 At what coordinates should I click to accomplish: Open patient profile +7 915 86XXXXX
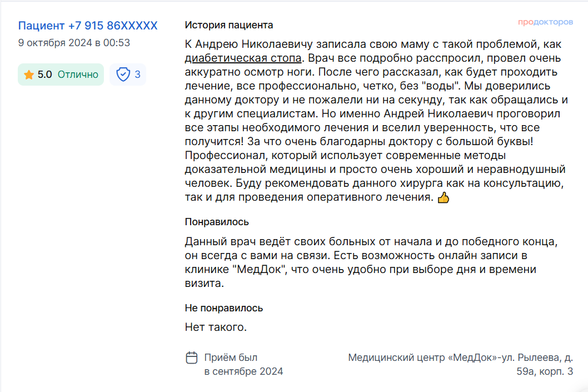point(88,26)
